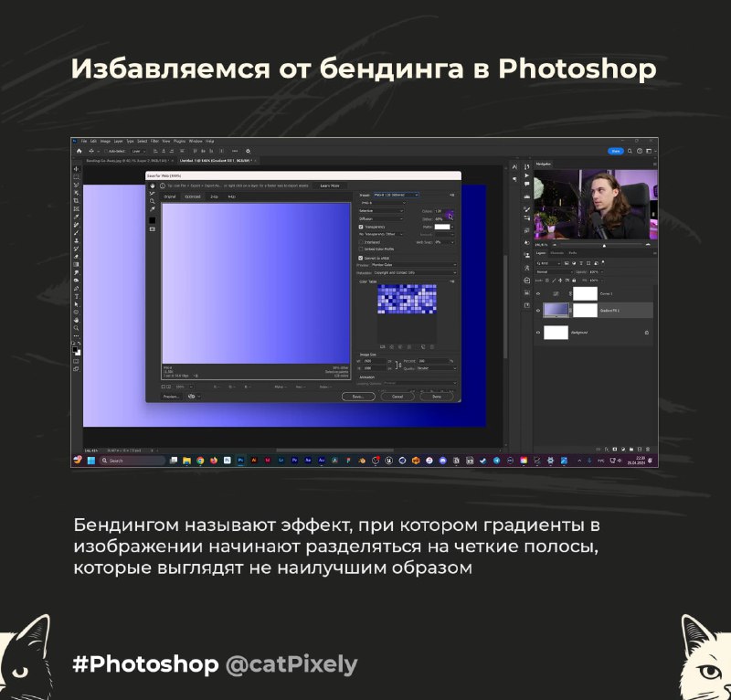Viewport: 731px width, 700px height.
Task: Open the Filter menu
Action: 154,141
